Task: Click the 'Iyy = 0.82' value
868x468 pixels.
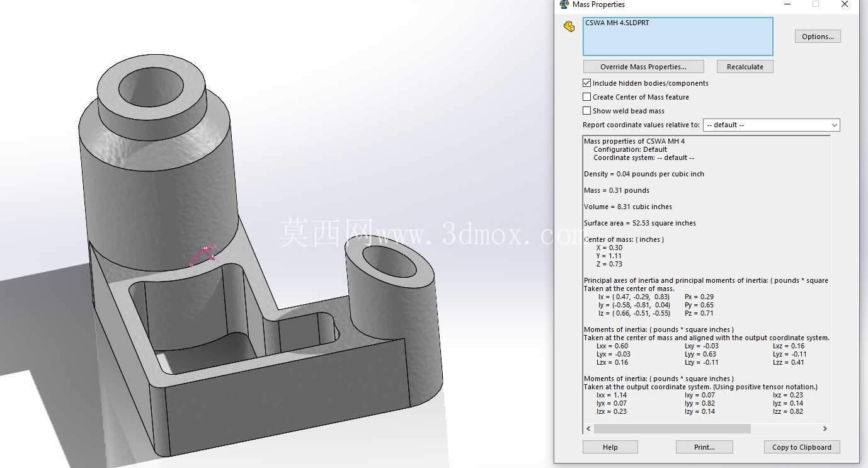Action: tap(699, 403)
